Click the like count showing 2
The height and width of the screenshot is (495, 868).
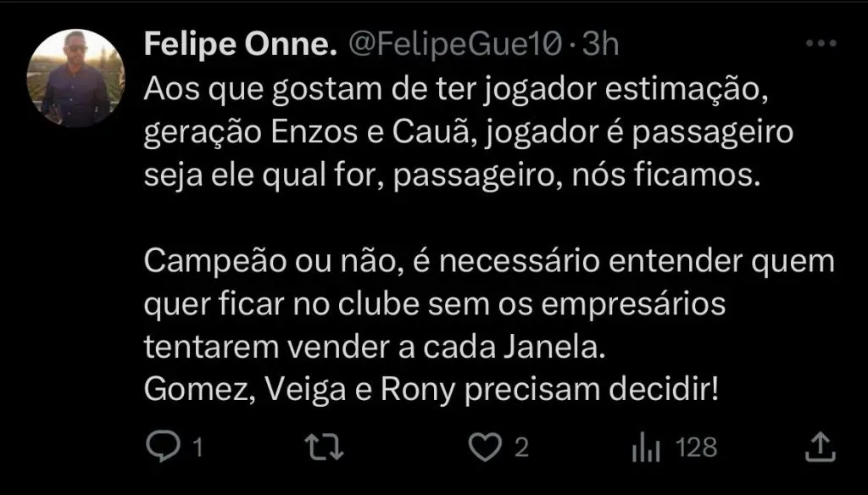(522, 448)
